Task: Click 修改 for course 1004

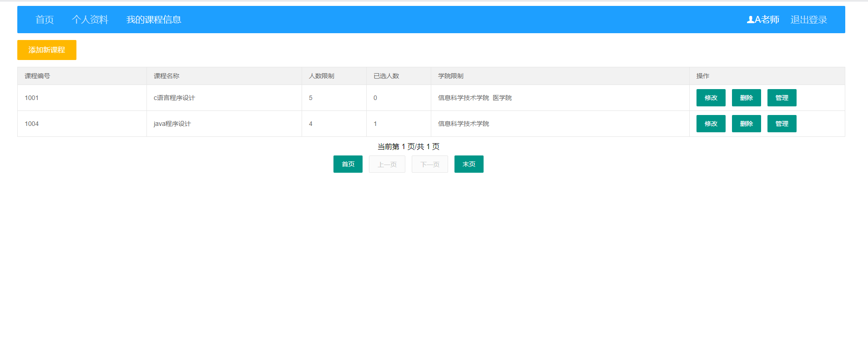Action: coord(711,124)
